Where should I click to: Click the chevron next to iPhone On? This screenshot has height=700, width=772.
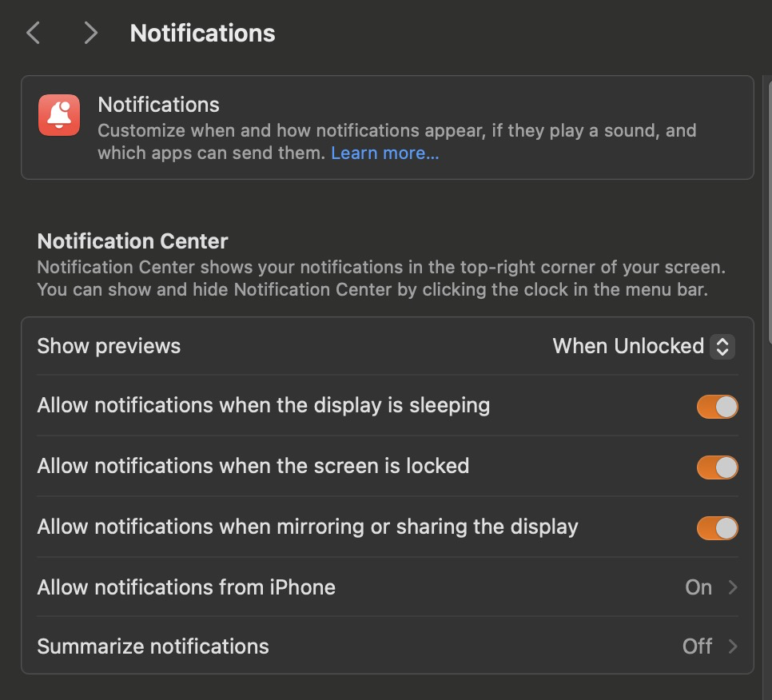point(733,587)
